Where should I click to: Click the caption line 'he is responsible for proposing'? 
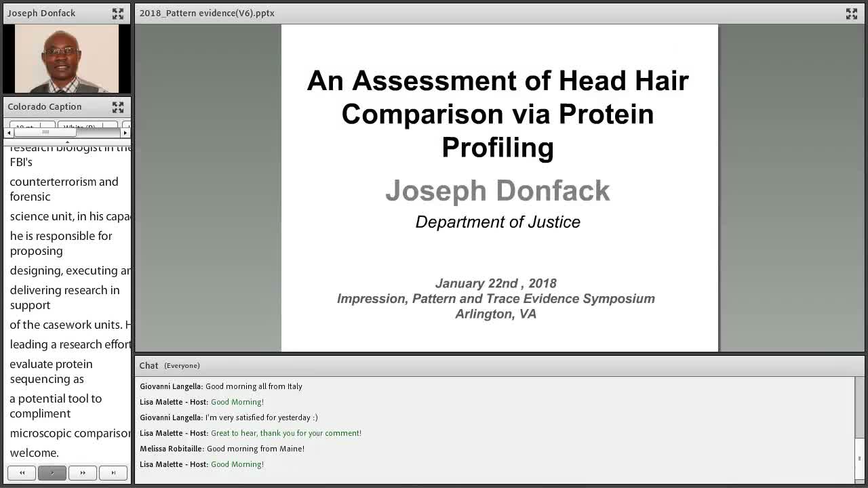(x=61, y=243)
